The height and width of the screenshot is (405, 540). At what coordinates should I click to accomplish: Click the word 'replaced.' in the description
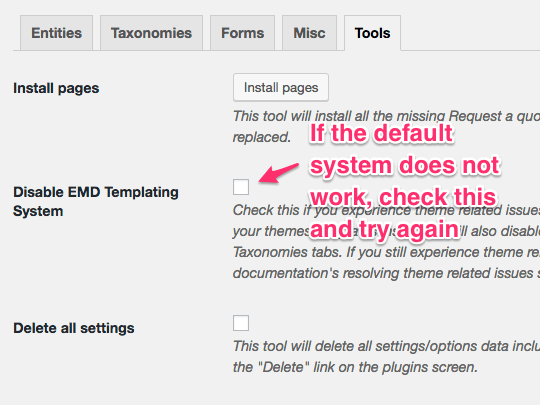pyautogui.click(x=262, y=137)
